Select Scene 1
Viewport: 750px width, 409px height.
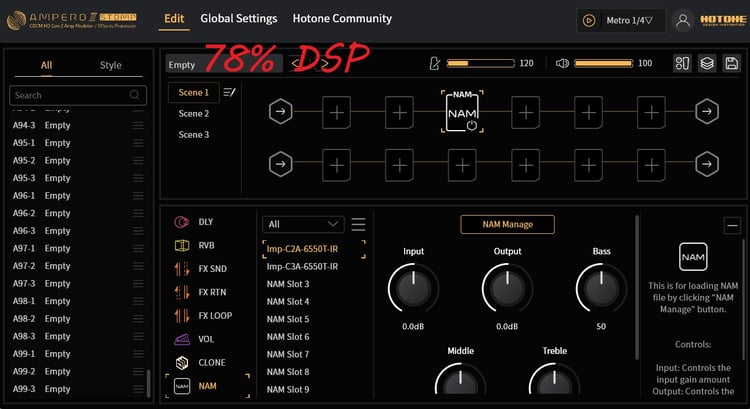[193, 92]
